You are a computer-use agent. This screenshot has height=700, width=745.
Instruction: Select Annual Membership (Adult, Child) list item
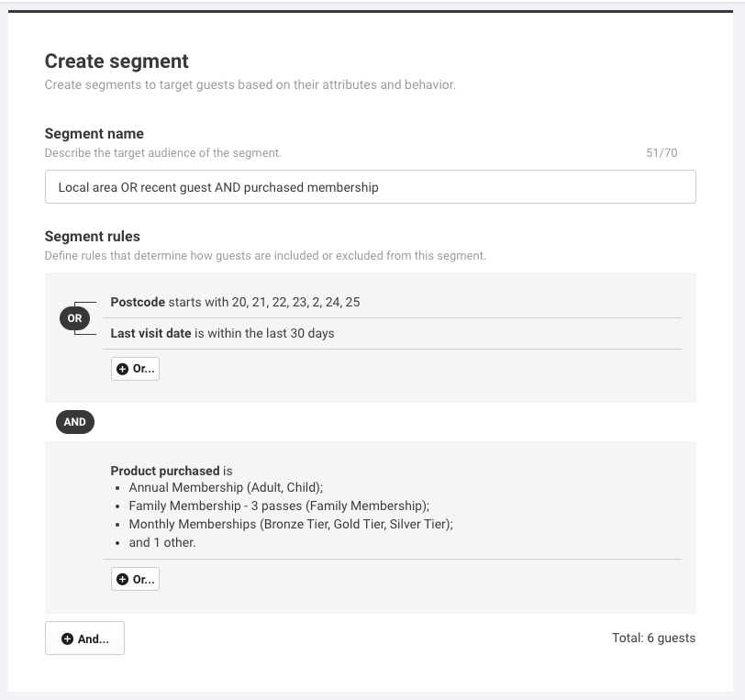tap(226, 487)
